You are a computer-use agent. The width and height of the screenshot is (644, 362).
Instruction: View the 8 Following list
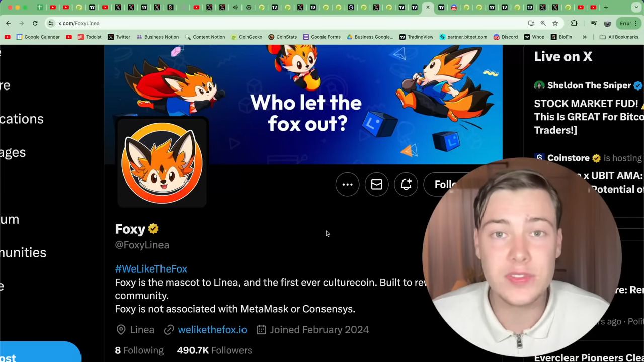139,350
